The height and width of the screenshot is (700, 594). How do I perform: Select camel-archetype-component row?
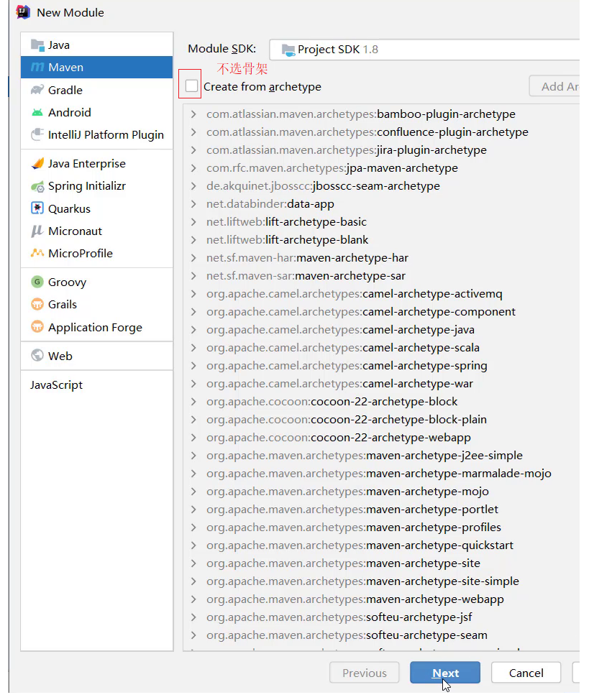381,312
